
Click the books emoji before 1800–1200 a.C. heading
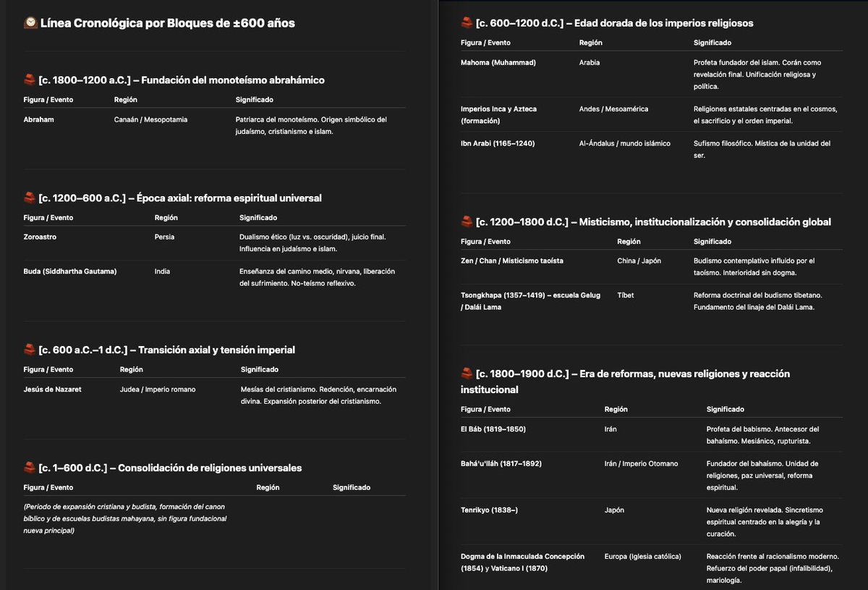[x=30, y=80]
